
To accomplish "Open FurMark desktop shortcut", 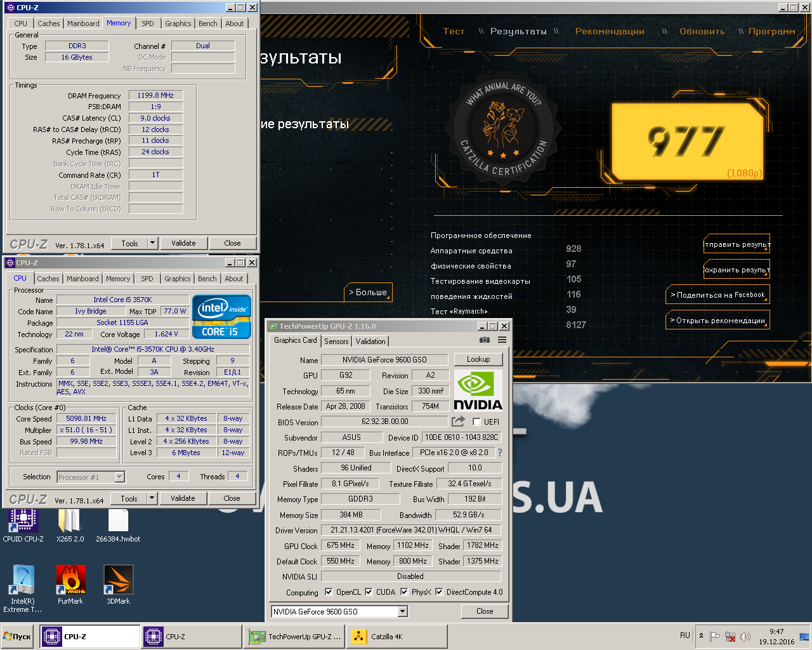I will pos(70,585).
